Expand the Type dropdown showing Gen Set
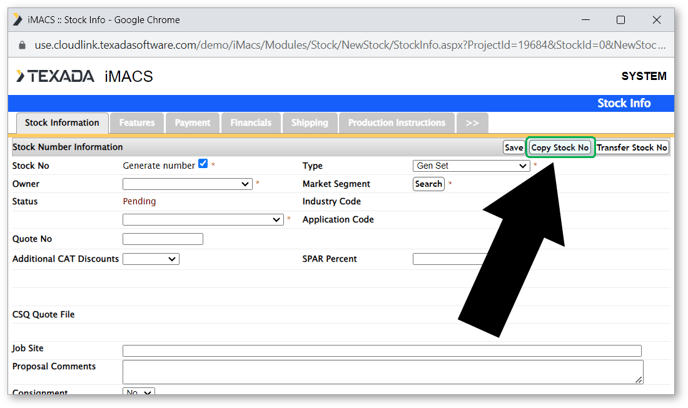688x408 pixels. 470,166
